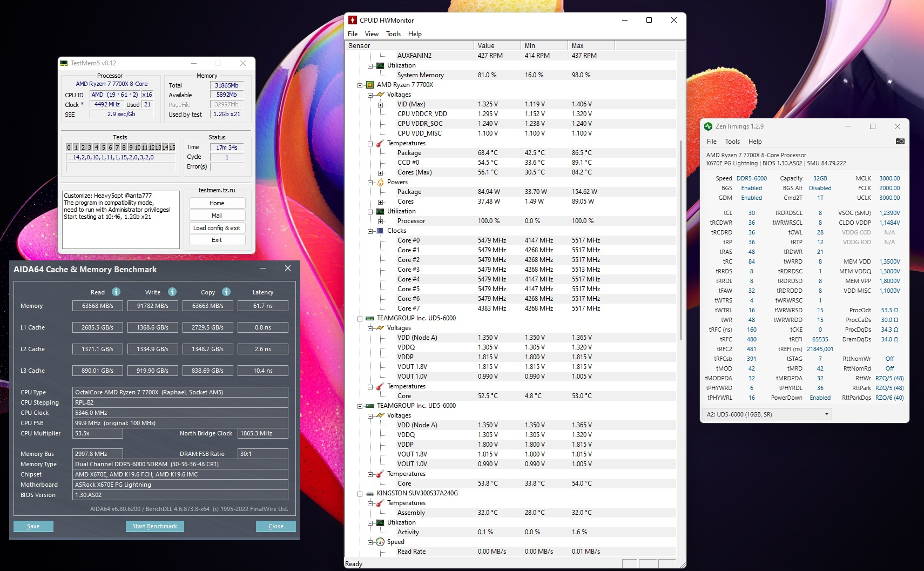Viewport: 924px width, 571px height.
Task: Collapse the AMD Ryzen 7 7700X node
Action: tap(360, 85)
